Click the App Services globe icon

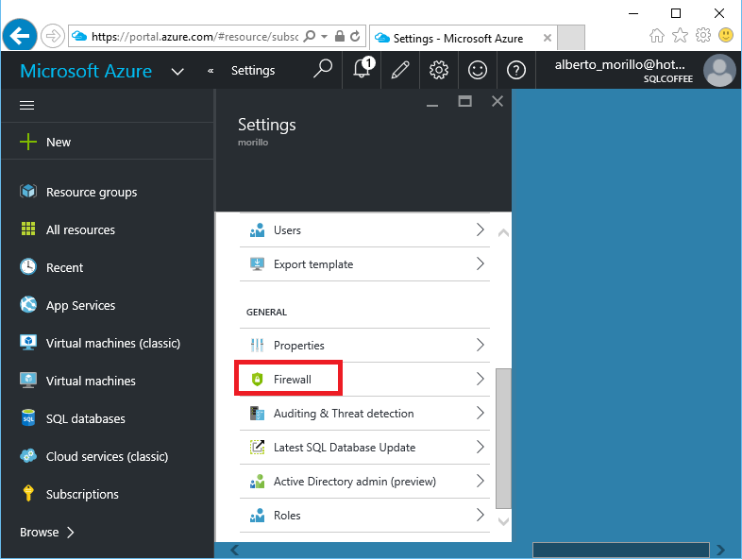[28, 304]
